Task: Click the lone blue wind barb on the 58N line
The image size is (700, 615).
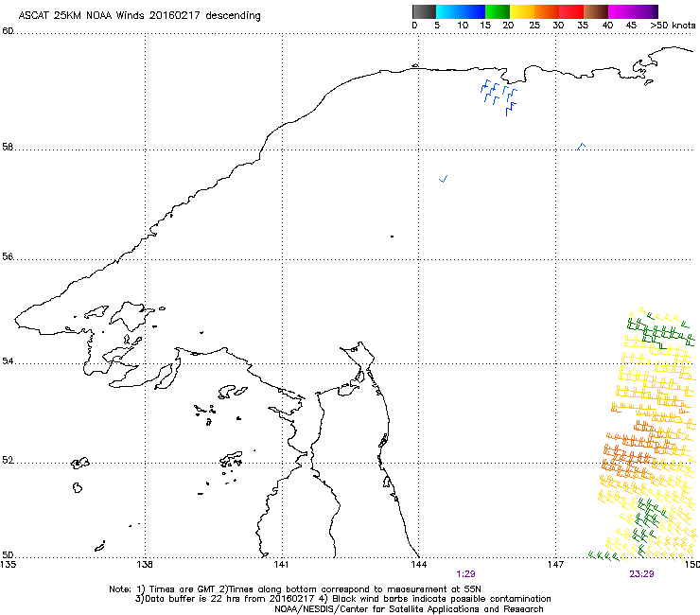Action: 581,146
